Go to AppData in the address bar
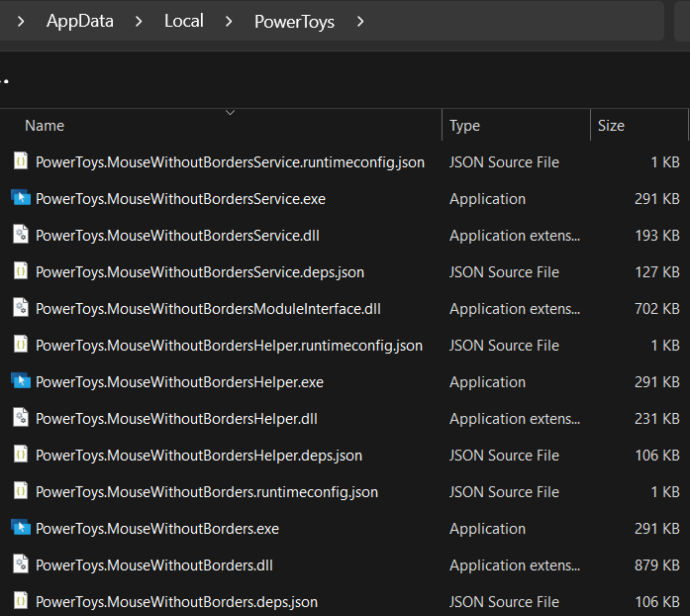Image resolution: width=690 pixels, height=616 pixels. pyautogui.click(x=80, y=21)
